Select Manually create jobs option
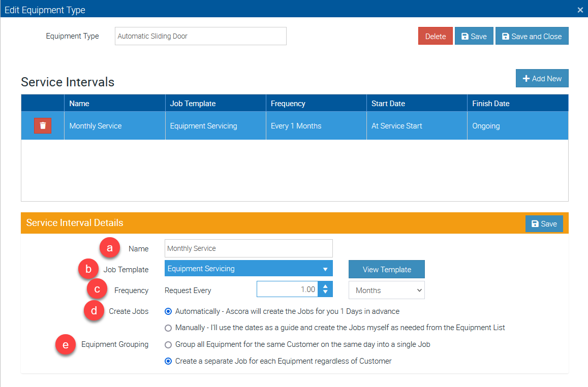 (x=168, y=328)
